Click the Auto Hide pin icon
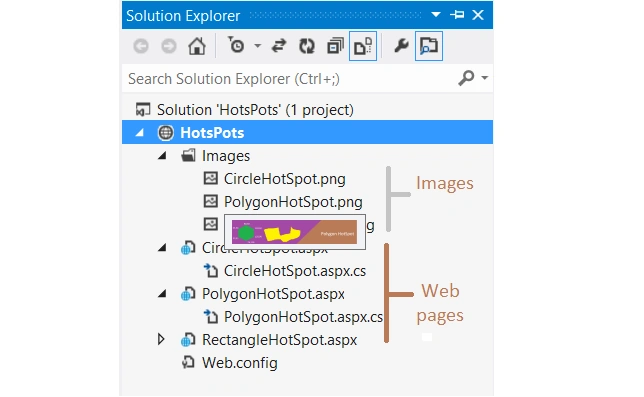The width and height of the screenshot is (644, 397). click(x=457, y=15)
